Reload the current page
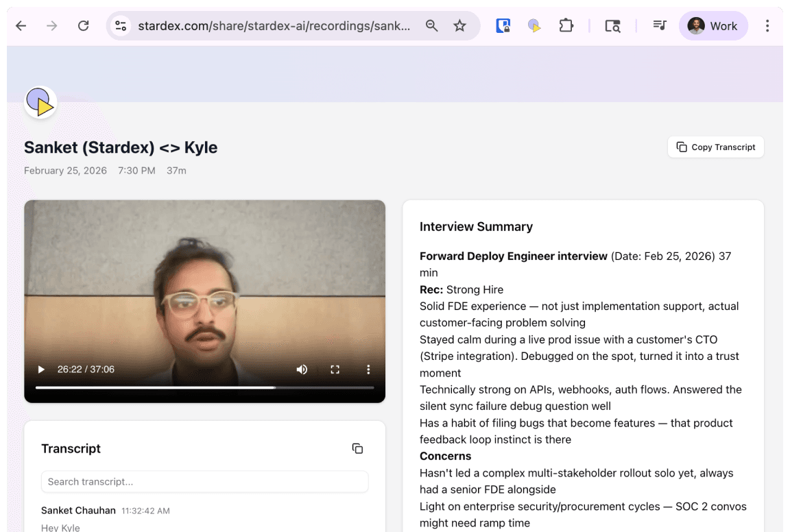Screen dimensions: 790x532 [84, 25]
